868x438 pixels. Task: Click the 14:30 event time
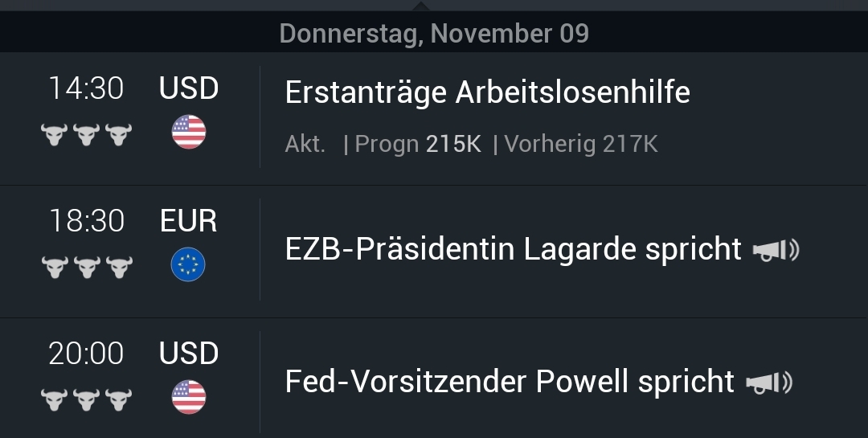[86, 88]
